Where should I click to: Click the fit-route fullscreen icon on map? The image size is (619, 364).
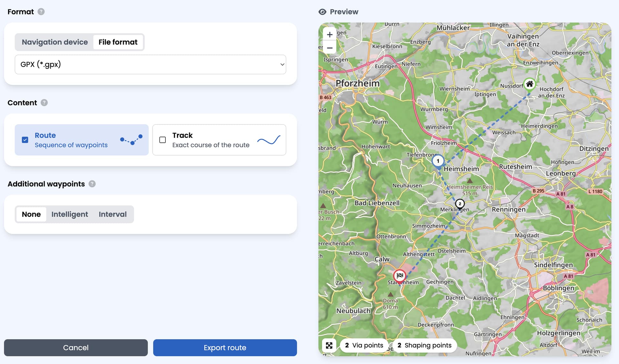pyautogui.click(x=329, y=345)
